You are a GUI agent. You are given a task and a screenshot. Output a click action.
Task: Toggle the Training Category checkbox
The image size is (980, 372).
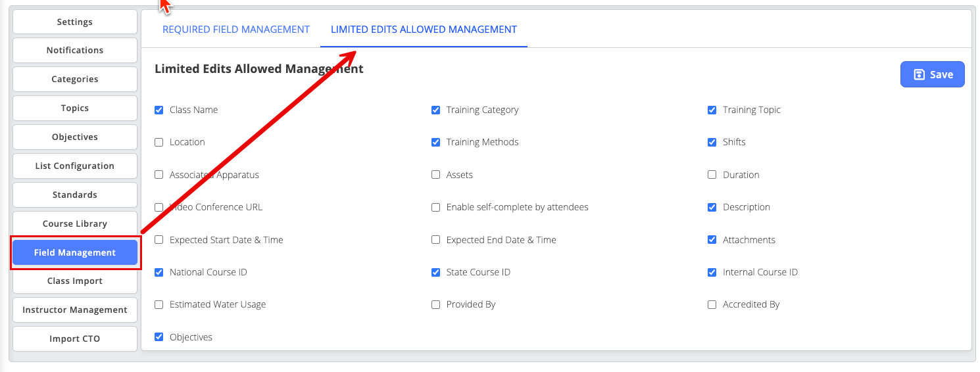435,110
